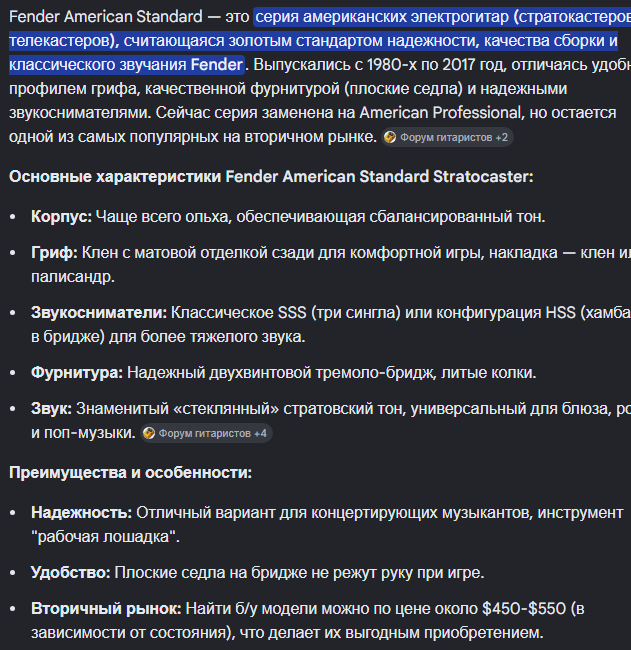Viewport: 631px width, 650px height.
Task: Click the bold 'Звук:' label
Action: click(51, 409)
